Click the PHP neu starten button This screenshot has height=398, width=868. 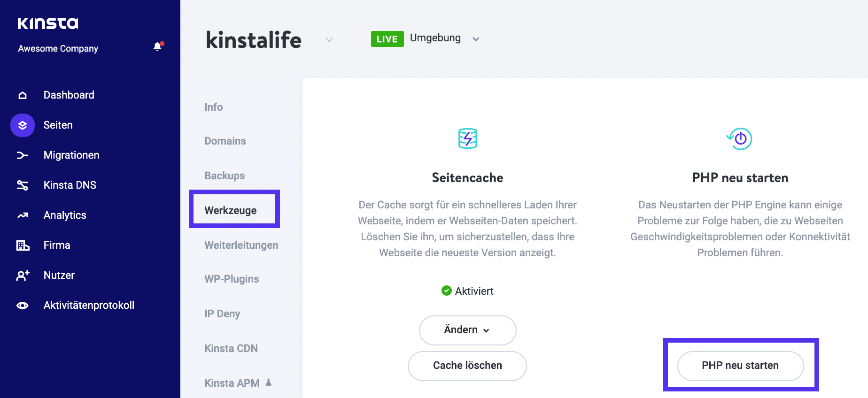point(740,366)
